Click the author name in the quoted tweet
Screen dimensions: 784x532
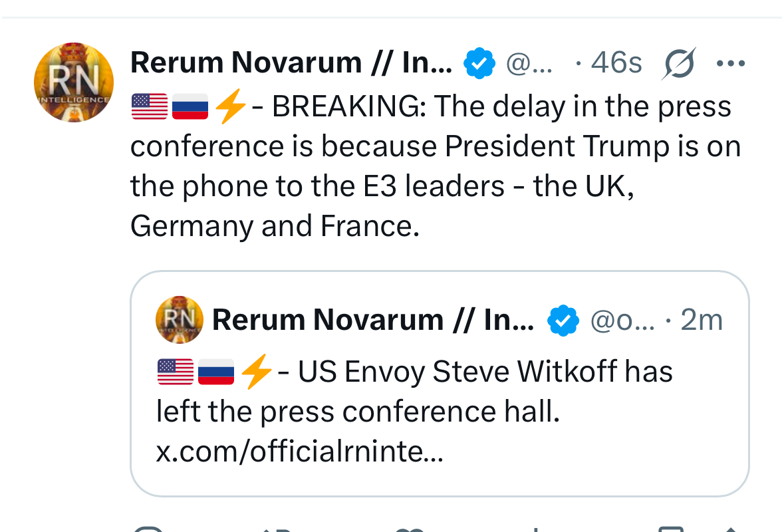coord(372,321)
